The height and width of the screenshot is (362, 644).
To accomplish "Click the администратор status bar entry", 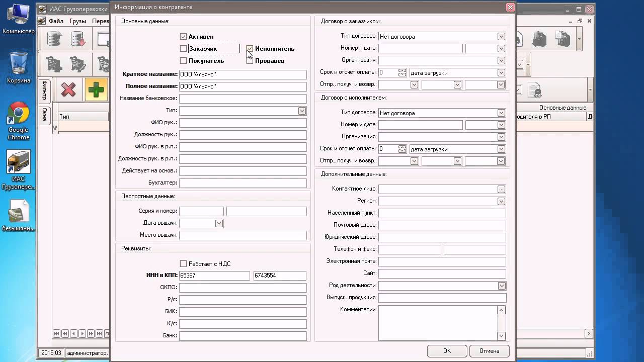I will [87, 353].
